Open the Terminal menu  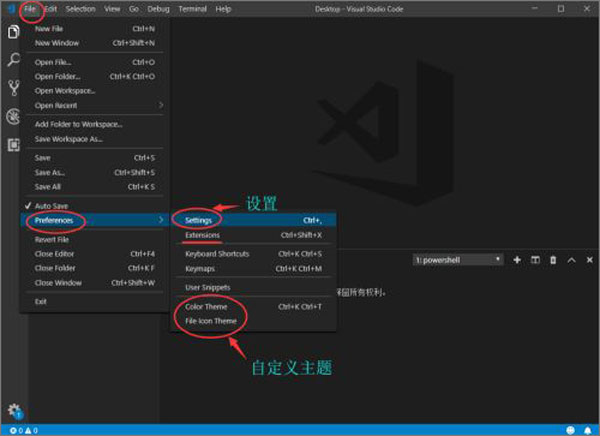(192, 9)
